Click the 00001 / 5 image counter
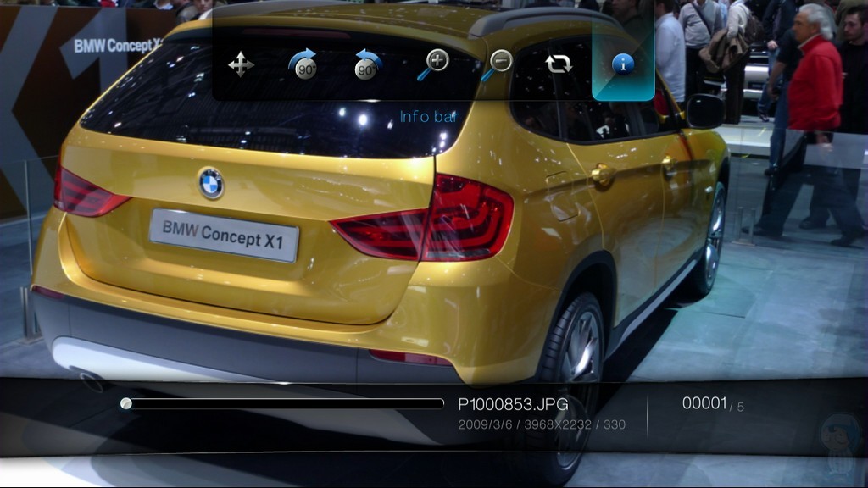868x488 pixels. [713, 404]
